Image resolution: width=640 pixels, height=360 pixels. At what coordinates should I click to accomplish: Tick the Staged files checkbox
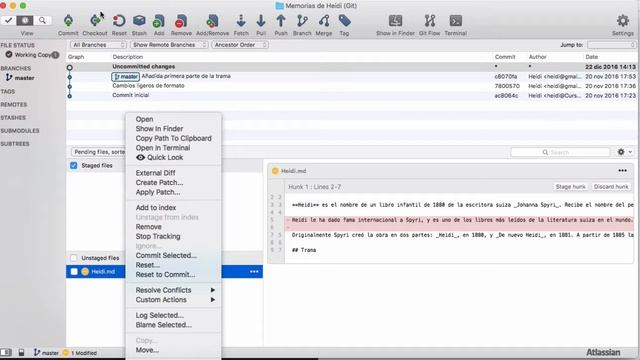pos(73,165)
